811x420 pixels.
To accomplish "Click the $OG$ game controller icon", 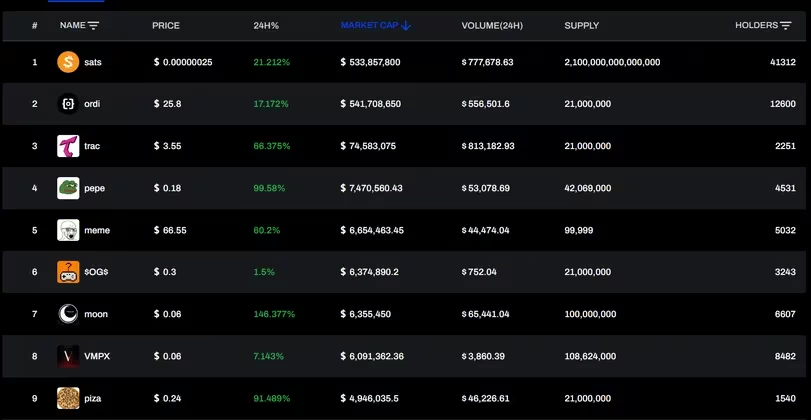I will click(x=68, y=272).
